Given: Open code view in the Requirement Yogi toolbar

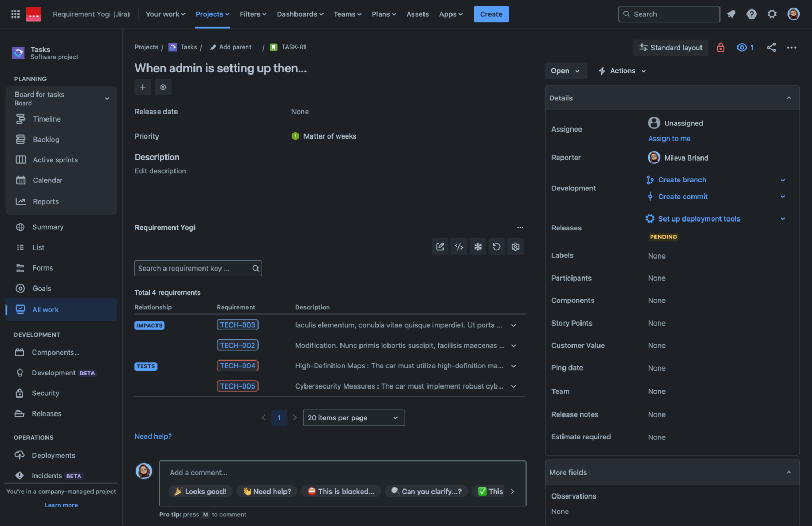Looking at the screenshot, I should tap(459, 246).
